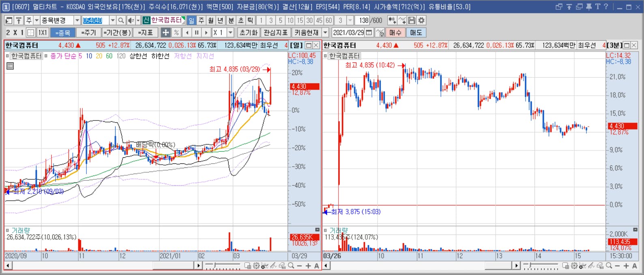Click the left chart horizontal scrollbar thumb
Image resolution: width=644 pixels, height=275 pixels.
173,266
